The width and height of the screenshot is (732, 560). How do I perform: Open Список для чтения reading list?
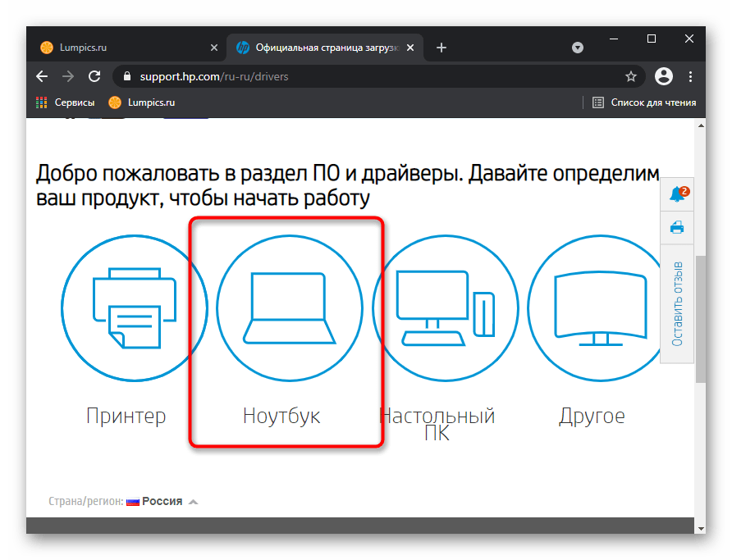click(644, 102)
